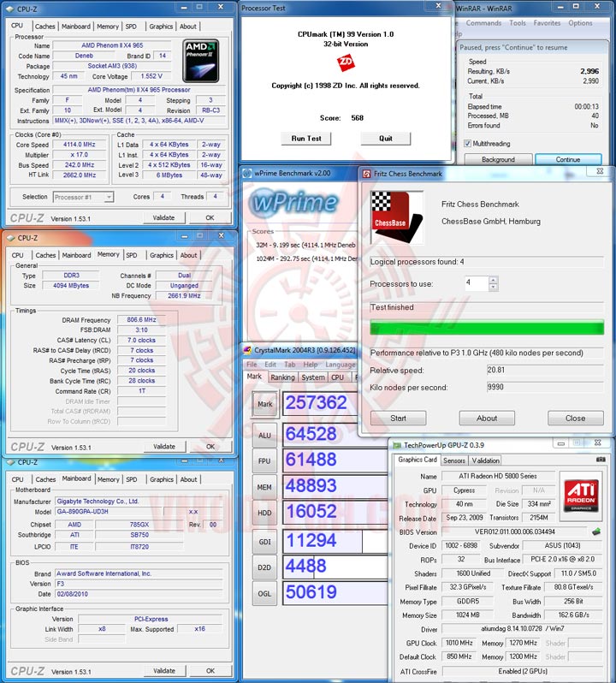Image resolution: width=616 pixels, height=683 pixels.
Task: Click the 32M wPrime score line
Action: click(305, 245)
